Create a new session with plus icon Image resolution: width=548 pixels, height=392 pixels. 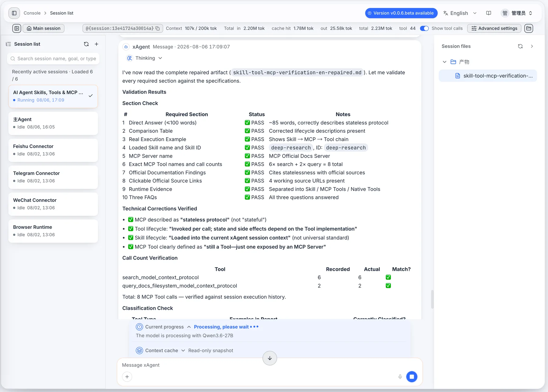point(97,44)
